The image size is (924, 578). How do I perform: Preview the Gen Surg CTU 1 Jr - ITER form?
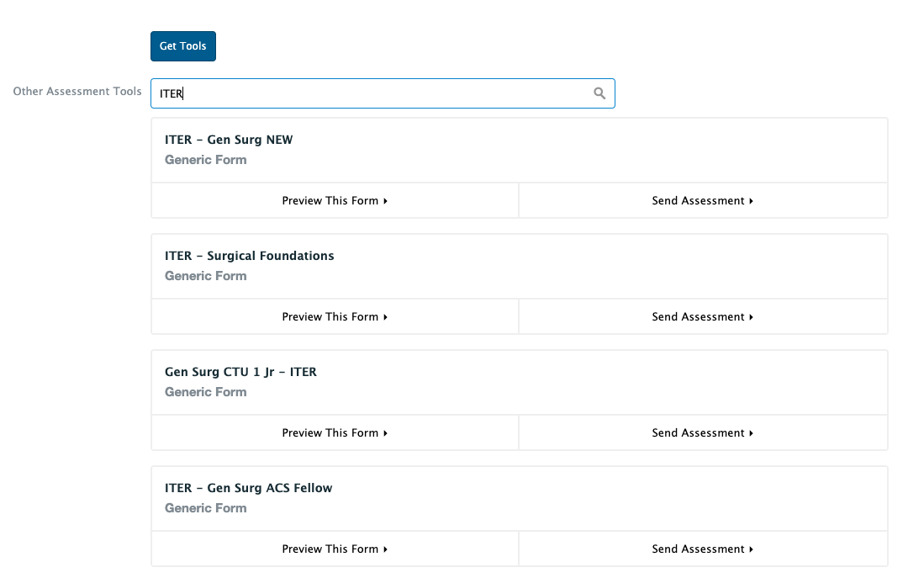pos(335,433)
